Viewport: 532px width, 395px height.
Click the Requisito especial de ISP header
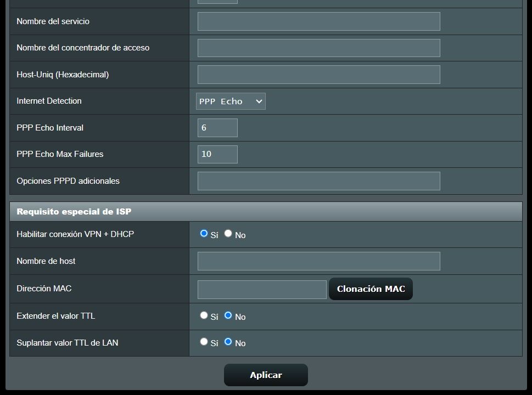pyautogui.click(x=74, y=211)
